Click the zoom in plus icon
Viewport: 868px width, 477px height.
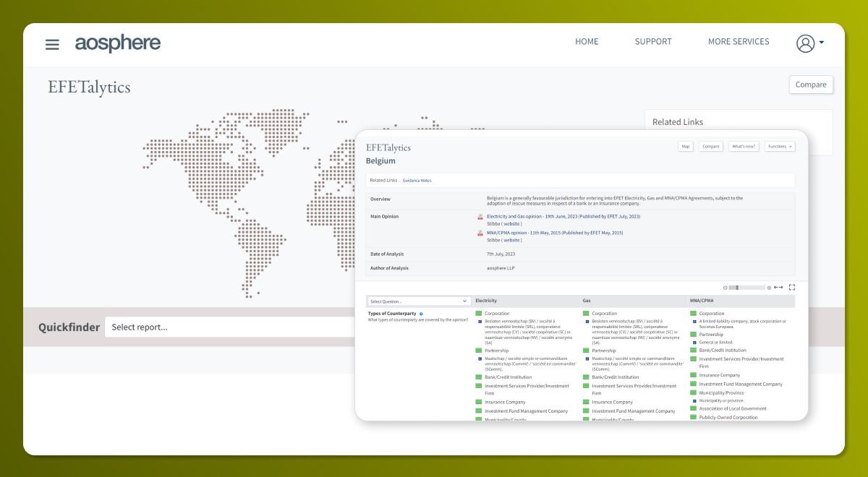tap(769, 288)
